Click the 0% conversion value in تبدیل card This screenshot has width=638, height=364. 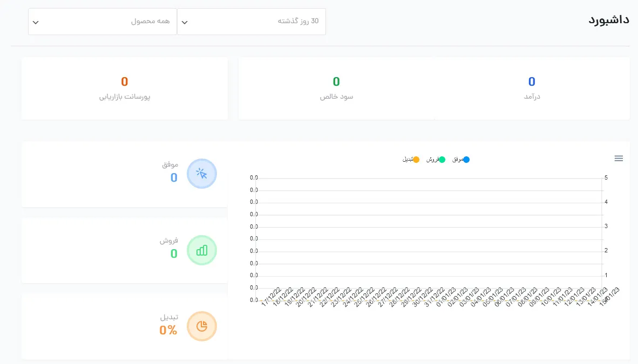(168, 330)
